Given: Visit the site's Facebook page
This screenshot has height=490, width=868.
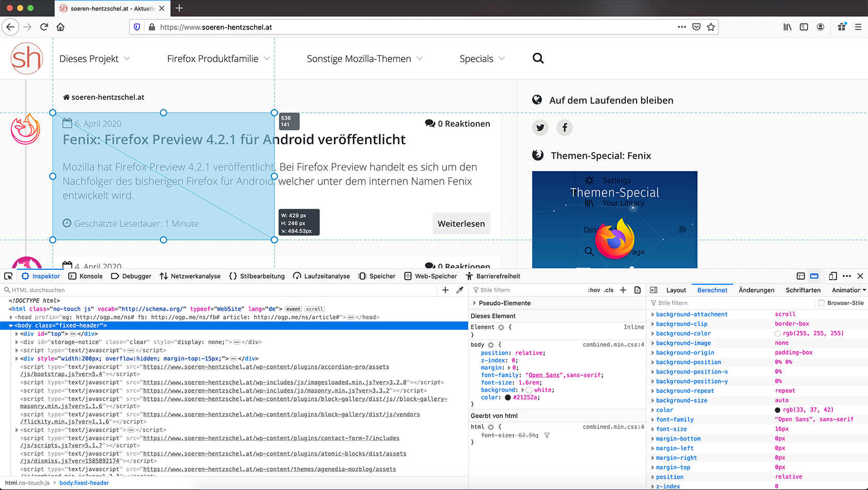Looking at the screenshot, I should (x=565, y=128).
